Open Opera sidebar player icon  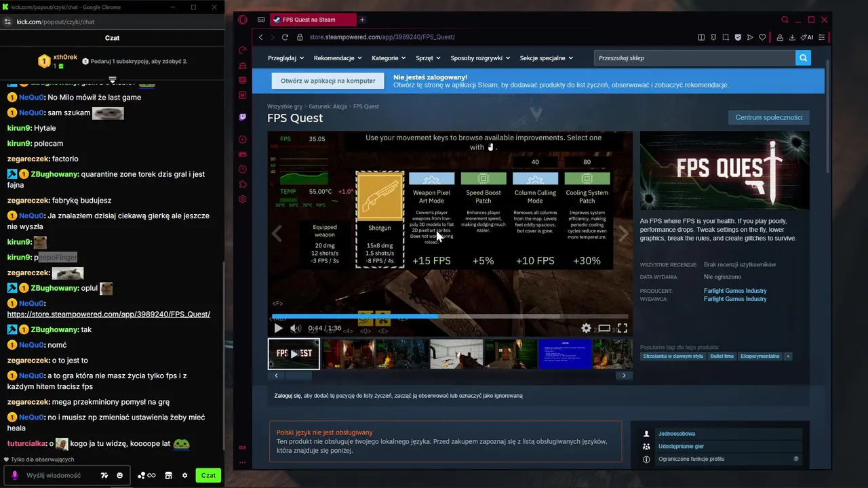pyautogui.click(x=243, y=140)
